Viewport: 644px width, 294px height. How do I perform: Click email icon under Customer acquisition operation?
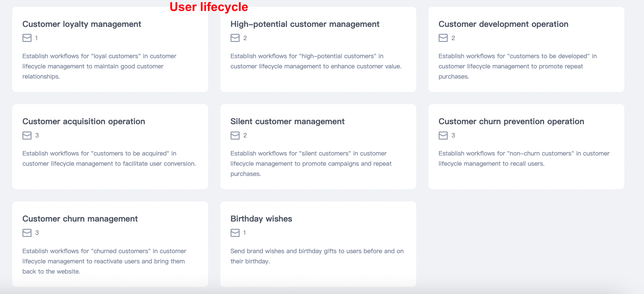point(27,135)
